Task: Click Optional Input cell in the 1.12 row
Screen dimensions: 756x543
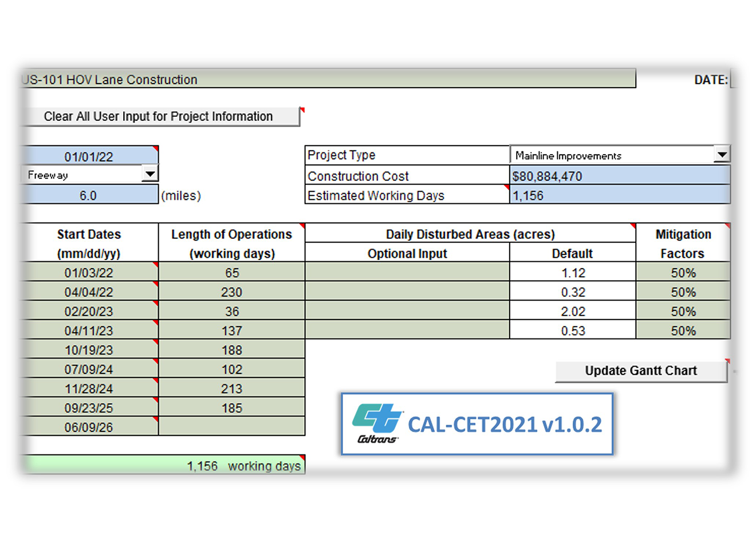Action: pyautogui.click(x=407, y=272)
